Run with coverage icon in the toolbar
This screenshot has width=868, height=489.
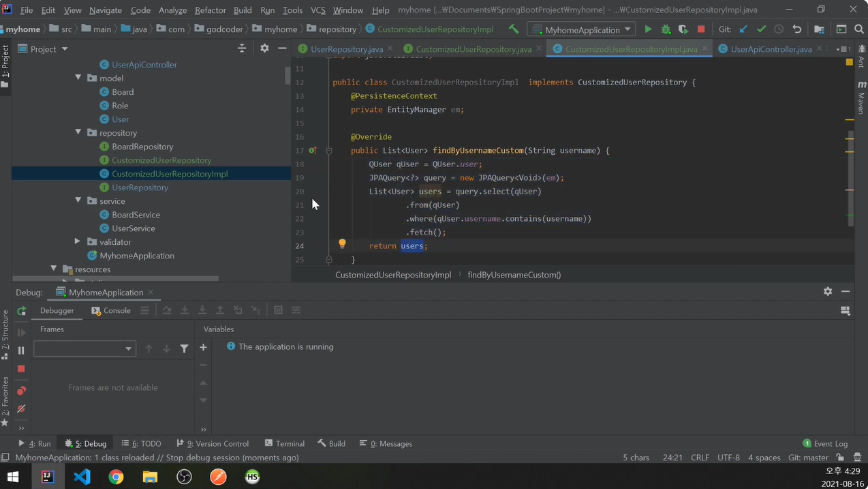(x=683, y=29)
